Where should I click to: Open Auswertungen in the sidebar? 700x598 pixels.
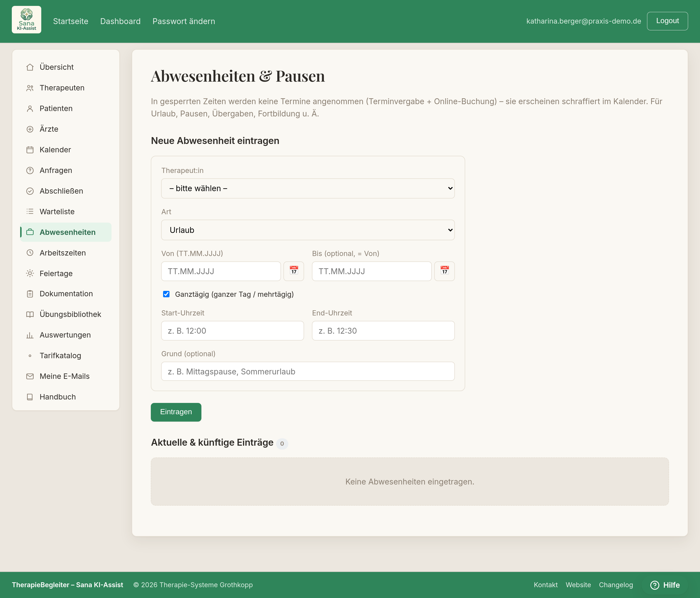(66, 335)
